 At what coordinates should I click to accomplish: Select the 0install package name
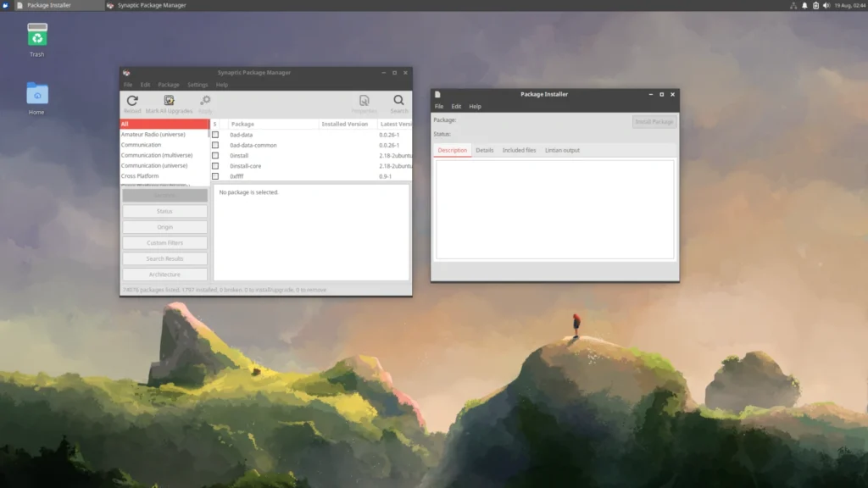[x=239, y=156]
